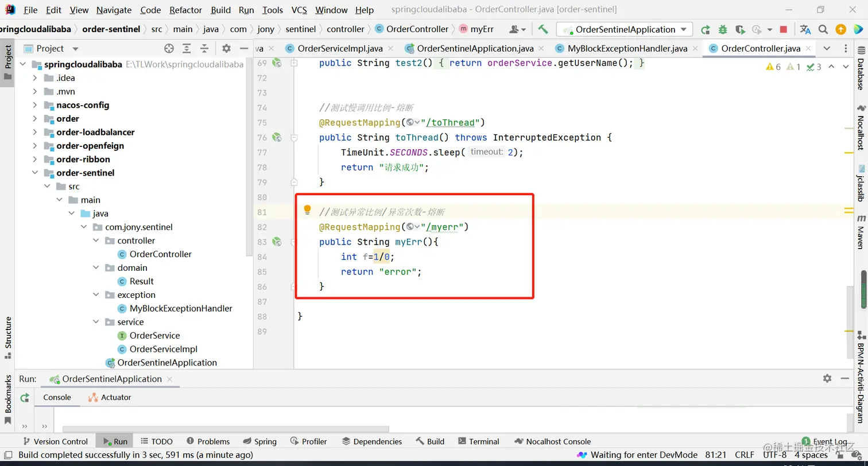
Task: Expand the order-openfeign module
Action: point(35,146)
